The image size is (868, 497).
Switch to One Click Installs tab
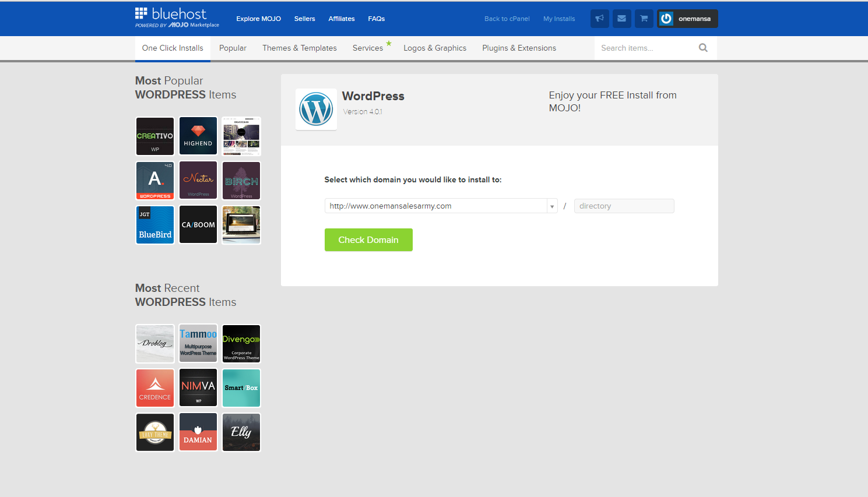pyautogui.click(x=173, y=48)
